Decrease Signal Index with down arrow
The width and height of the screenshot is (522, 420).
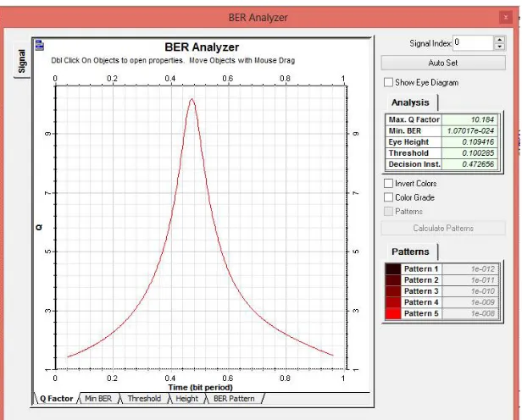pyautogui.click(x=499, y=47)
